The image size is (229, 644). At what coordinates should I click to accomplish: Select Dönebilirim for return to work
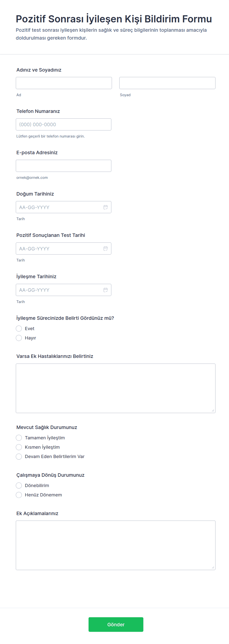coord(19,485)
